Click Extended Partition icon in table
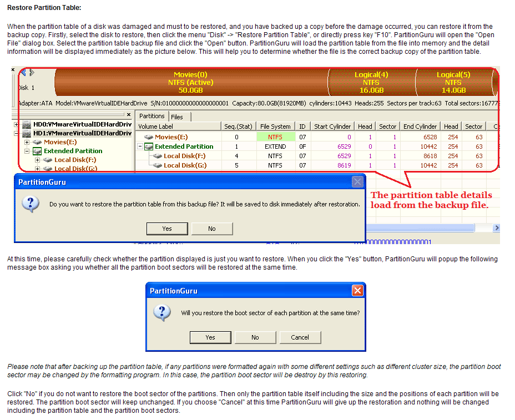This screenshot has height=420, width=515. pyautogui.click(x=149, y=146)
